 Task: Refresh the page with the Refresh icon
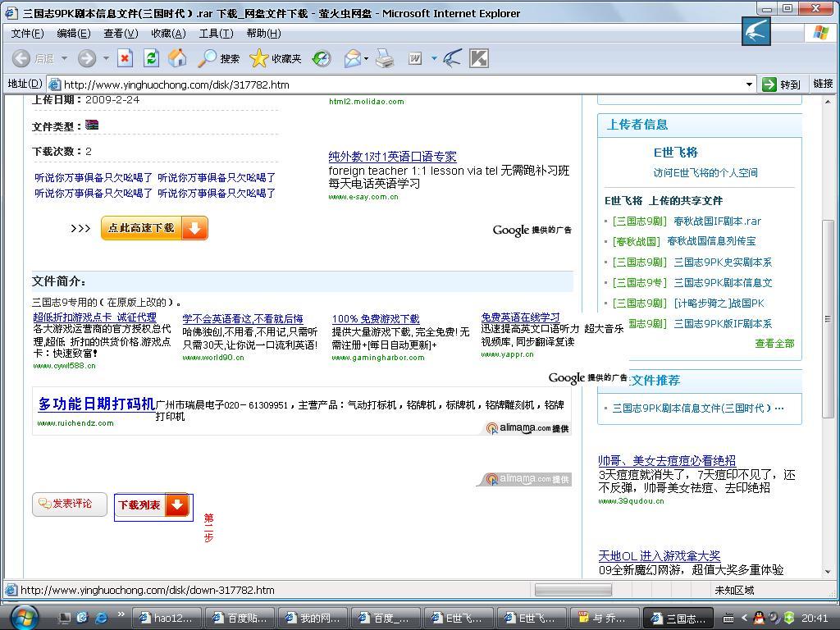coord(151,58)
